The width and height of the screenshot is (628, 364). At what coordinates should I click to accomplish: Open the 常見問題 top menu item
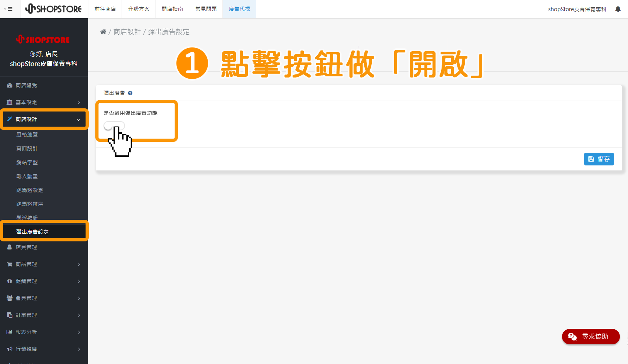pyautogui.click(x=206, y=9)
